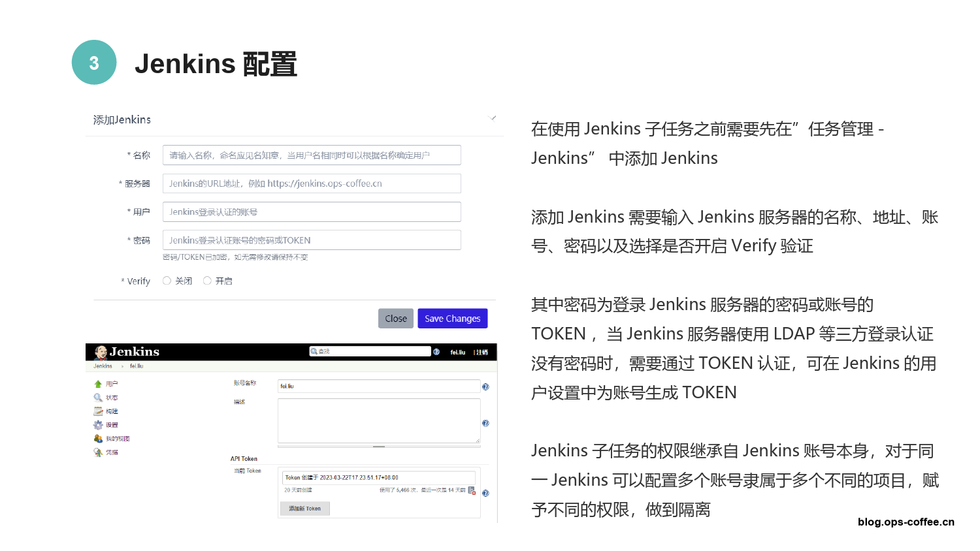Click the 注销 logout link

tap(482, 353)
